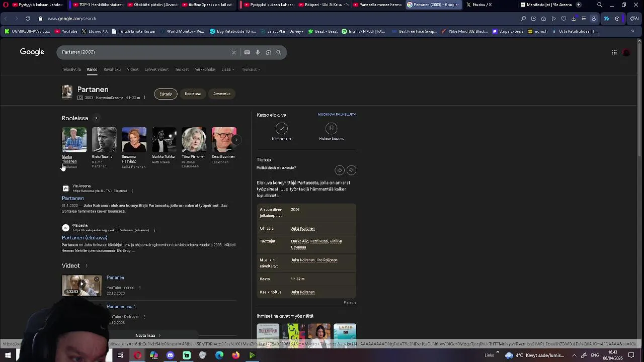This screenshot has width=644, height=362.
Task: Expand Rooleissa section with arrow
Action: point(96,118)
